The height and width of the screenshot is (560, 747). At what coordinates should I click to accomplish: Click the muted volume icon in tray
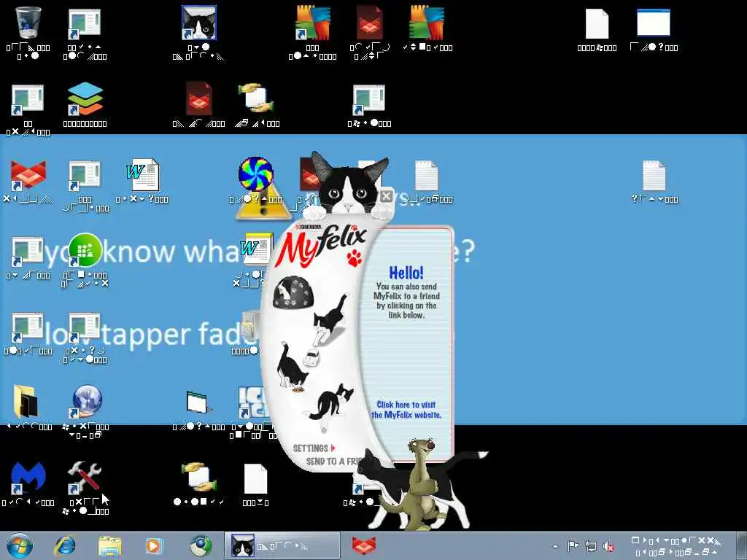(608, 546)
